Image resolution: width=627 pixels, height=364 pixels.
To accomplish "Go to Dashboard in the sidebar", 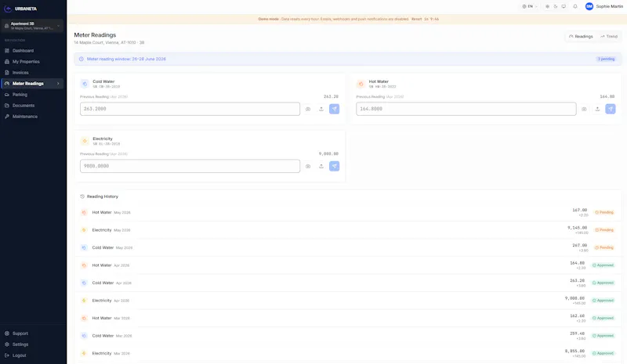I will click(x=32, y=51).
